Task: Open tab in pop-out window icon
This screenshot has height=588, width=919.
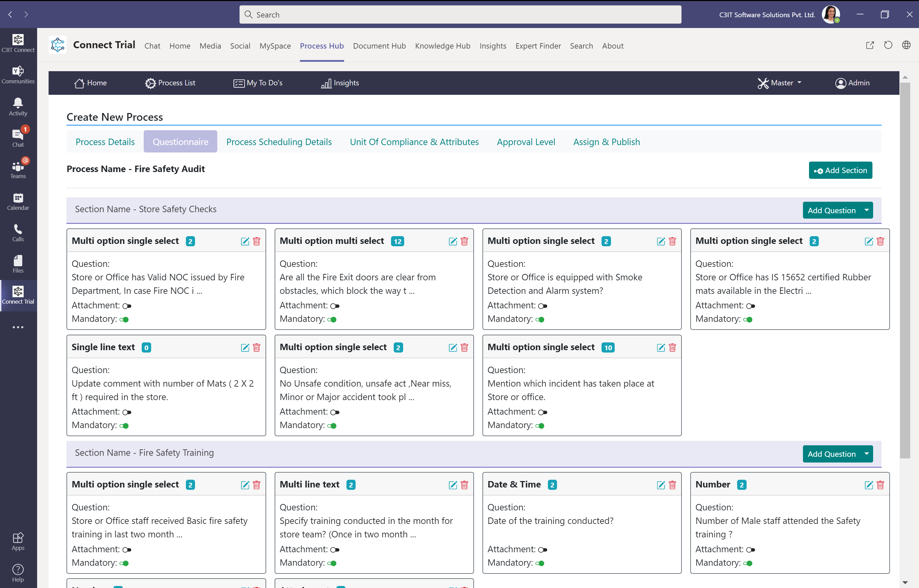Action: pos(869,46)
